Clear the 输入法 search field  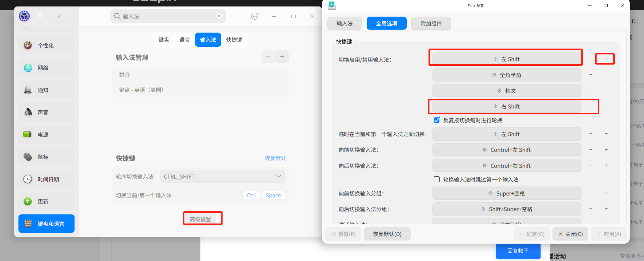[x=219, y=16]
